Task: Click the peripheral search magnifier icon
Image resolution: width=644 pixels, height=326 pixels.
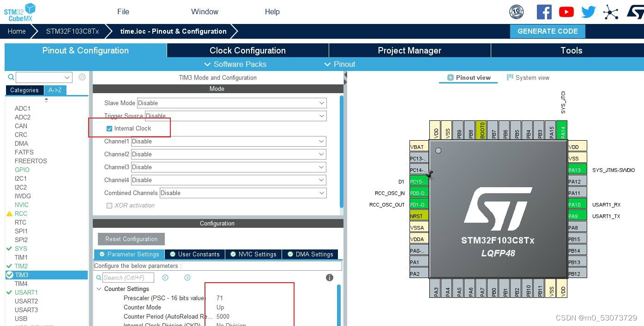Action: point(11,77)
